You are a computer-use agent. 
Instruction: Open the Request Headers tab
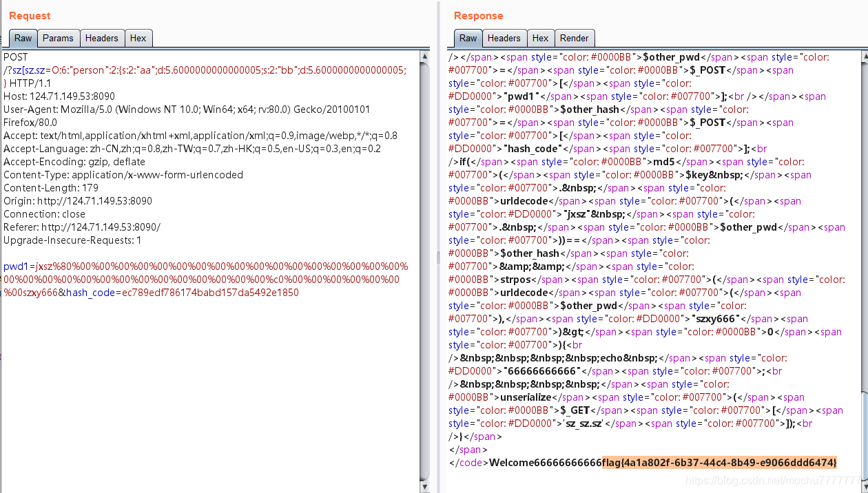[x=102, y=39]
